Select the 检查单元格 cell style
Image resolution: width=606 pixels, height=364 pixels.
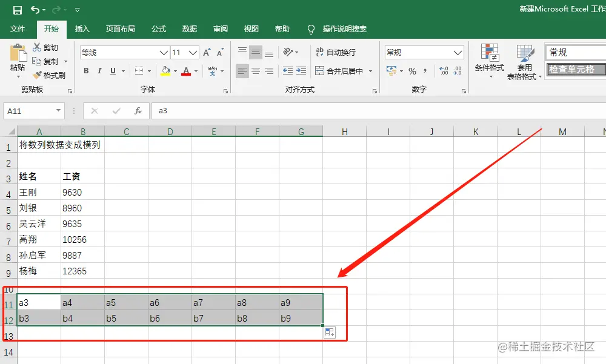(576, 70)
